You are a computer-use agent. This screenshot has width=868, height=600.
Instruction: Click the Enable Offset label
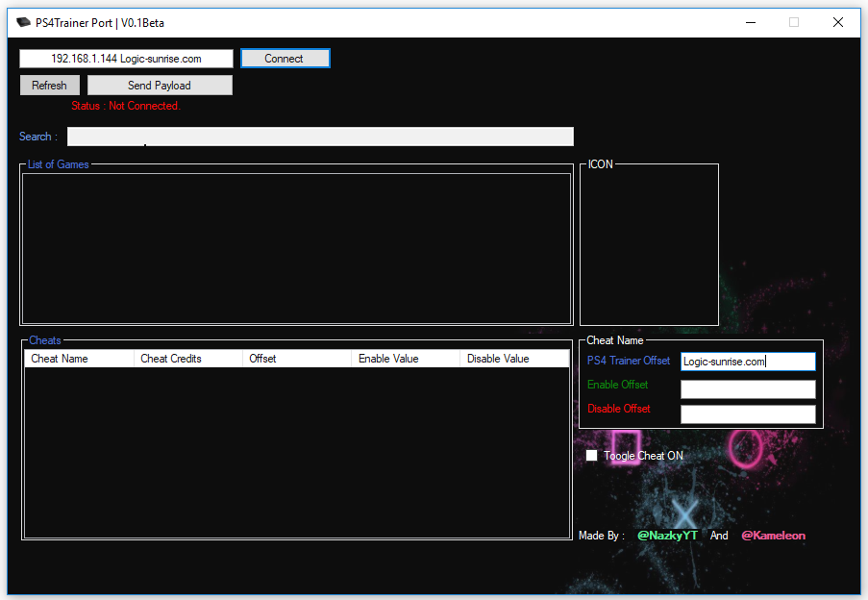tap(617, 385)
